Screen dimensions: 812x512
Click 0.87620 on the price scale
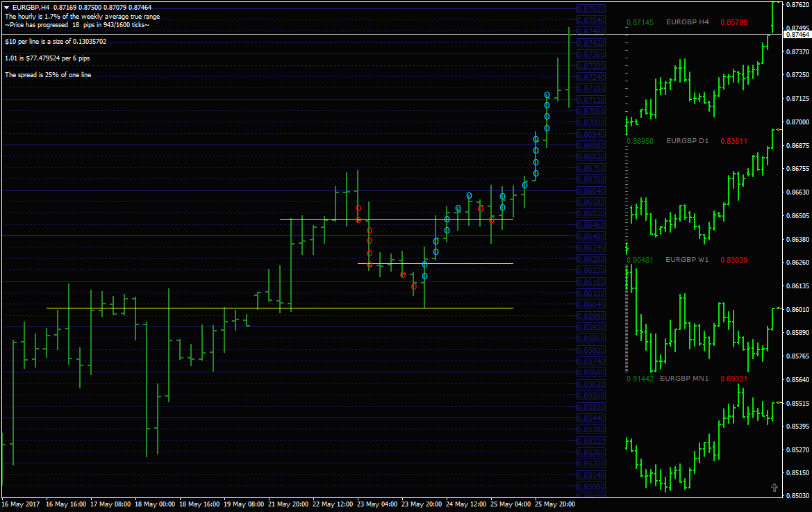pos(797,4)
